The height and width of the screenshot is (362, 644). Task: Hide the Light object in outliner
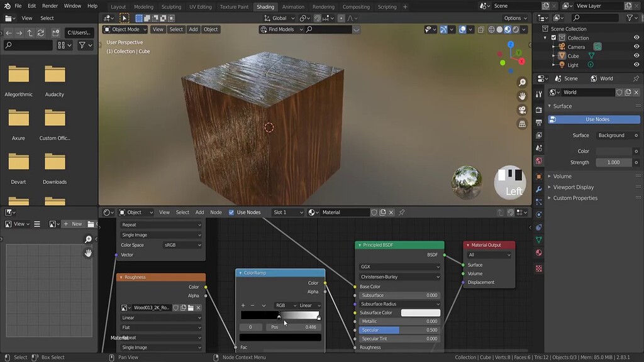(636, 65)
